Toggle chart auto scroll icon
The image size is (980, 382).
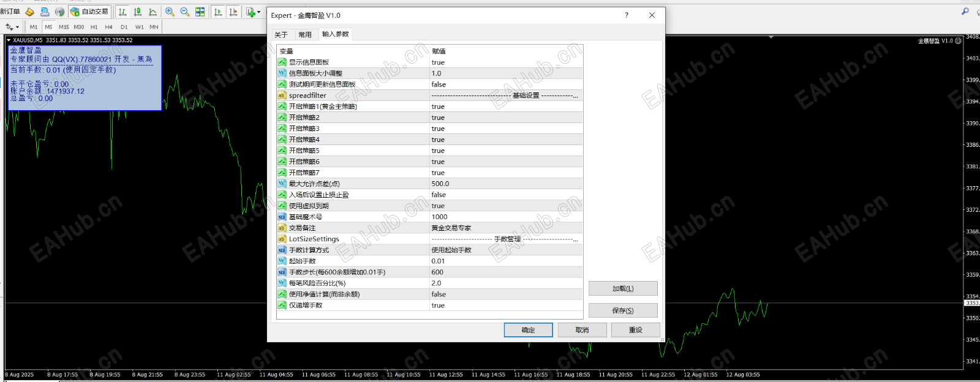coord(218,12)
